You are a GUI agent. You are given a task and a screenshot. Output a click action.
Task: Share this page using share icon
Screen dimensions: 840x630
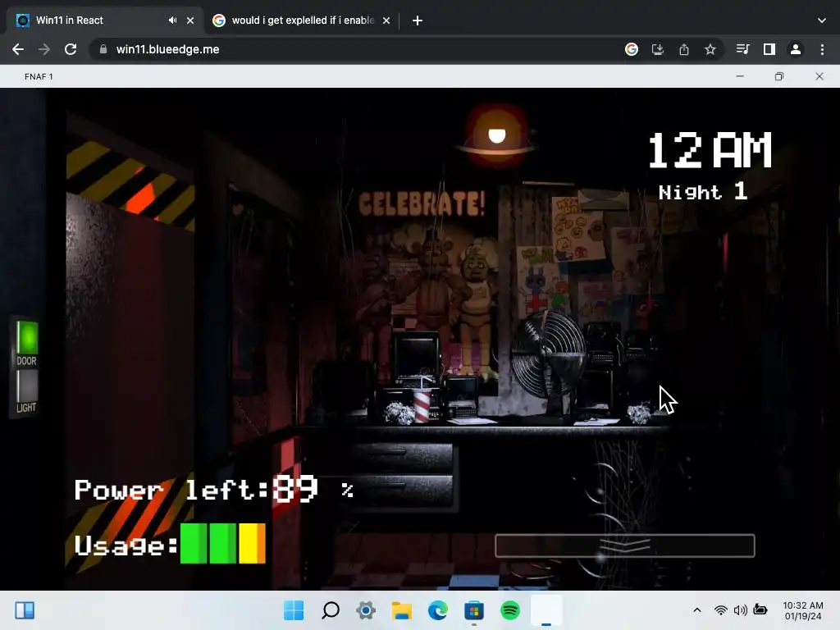coord(684,49)
